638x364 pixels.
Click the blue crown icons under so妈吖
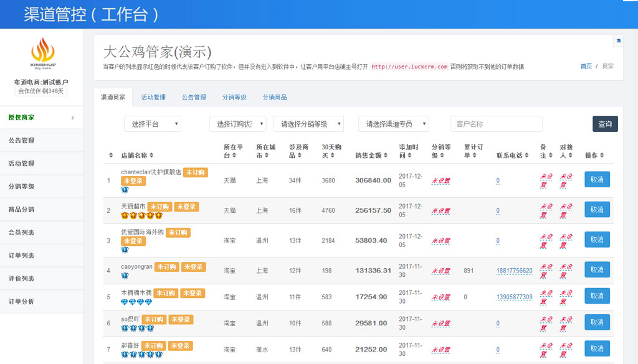point(138,329)
